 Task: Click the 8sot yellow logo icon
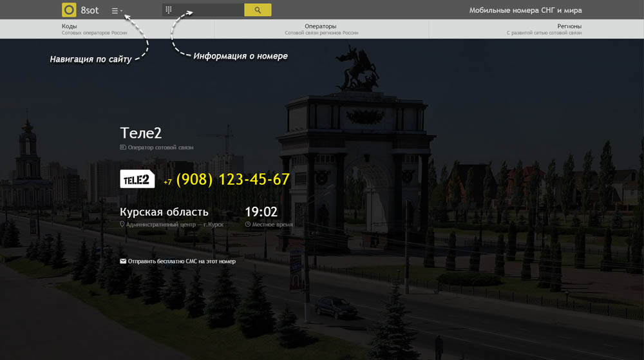[69, 10]
